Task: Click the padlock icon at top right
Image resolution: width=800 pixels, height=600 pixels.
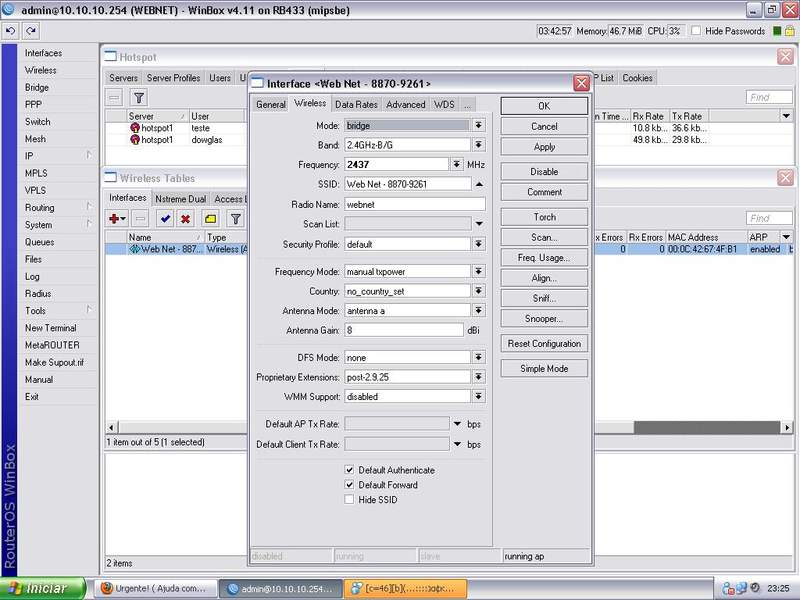Action: [x=789, y=31]
